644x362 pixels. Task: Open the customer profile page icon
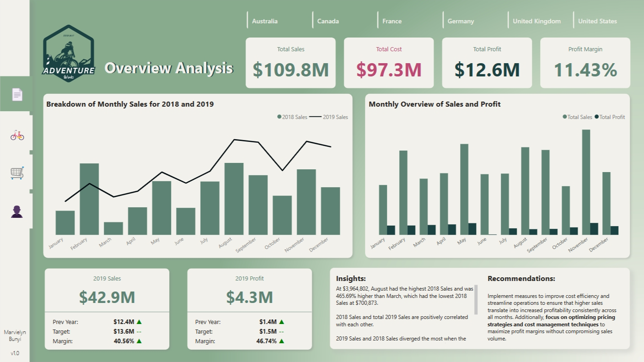[17, 211]
